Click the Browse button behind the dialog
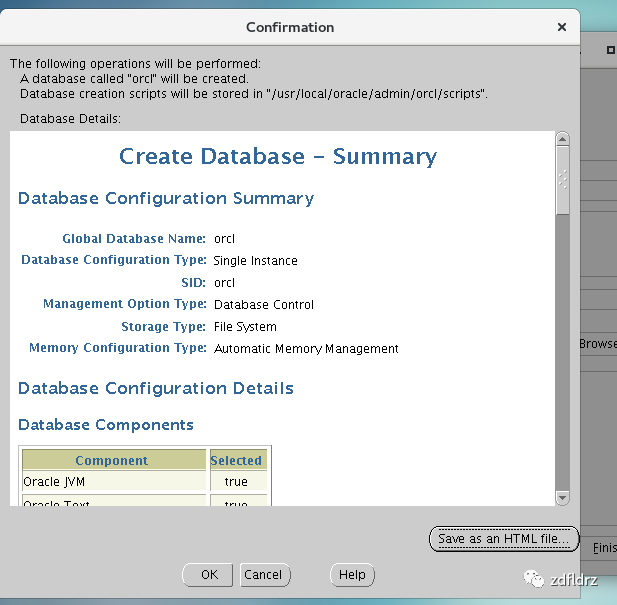The height and width of the screenshot is (605, 617). click(x=598, y=344)
